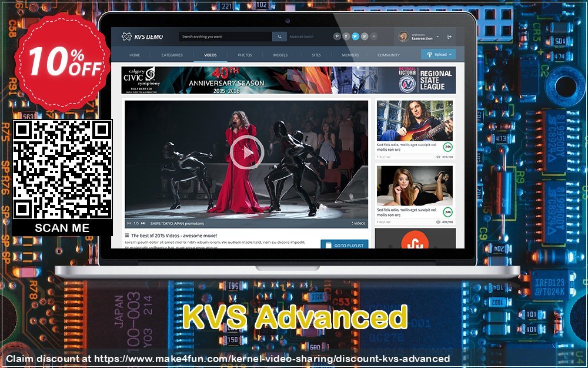Go to the MEMBERS tab

click(350, 55)
